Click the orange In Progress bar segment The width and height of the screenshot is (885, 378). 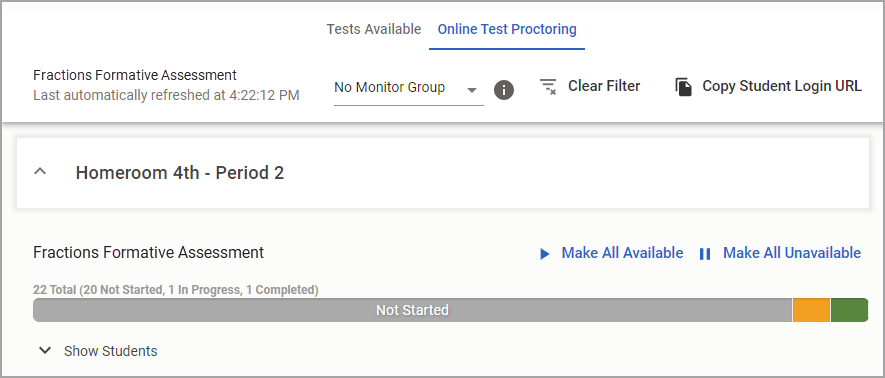coord(811,310)
